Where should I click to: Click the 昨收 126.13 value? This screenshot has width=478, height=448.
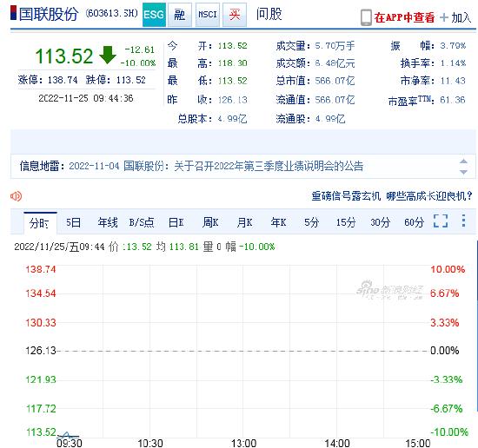tap(233, 100)
